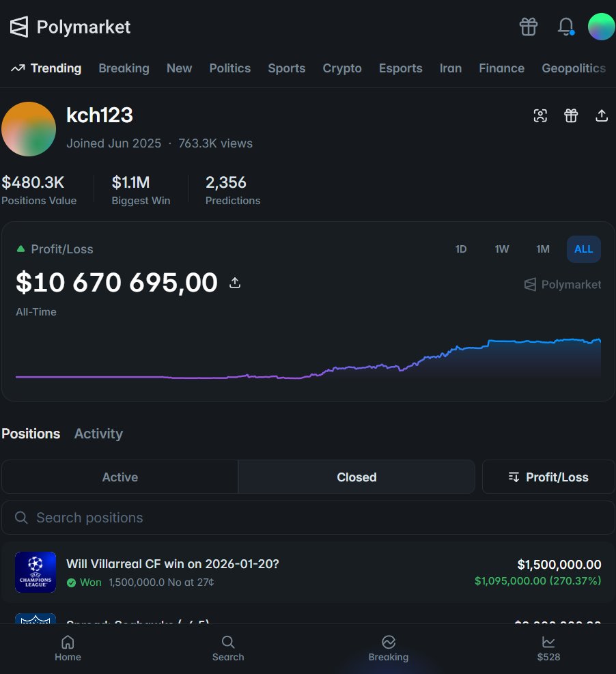Click the $480.3K Positions Value stat

click(39, 190)
